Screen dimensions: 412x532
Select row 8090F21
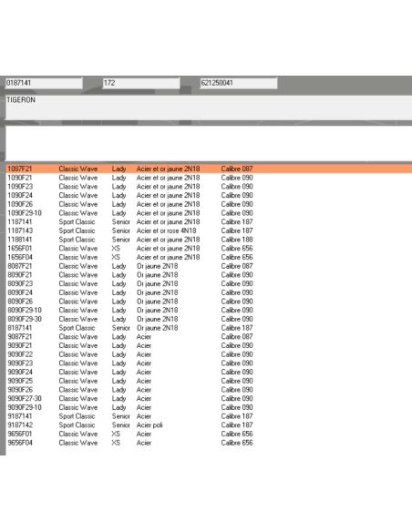coord(209,274)
